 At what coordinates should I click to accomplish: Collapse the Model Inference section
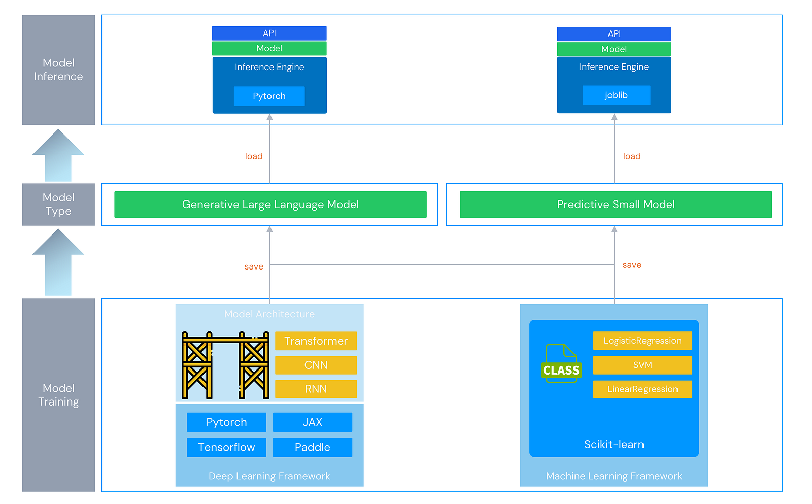coord(58,70)
